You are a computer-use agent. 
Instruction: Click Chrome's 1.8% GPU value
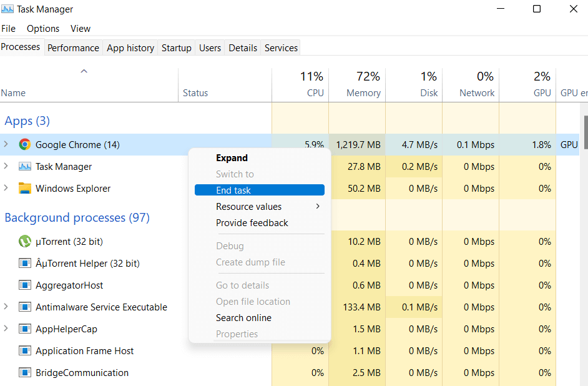pyautogui.click(x=542, y=145)
